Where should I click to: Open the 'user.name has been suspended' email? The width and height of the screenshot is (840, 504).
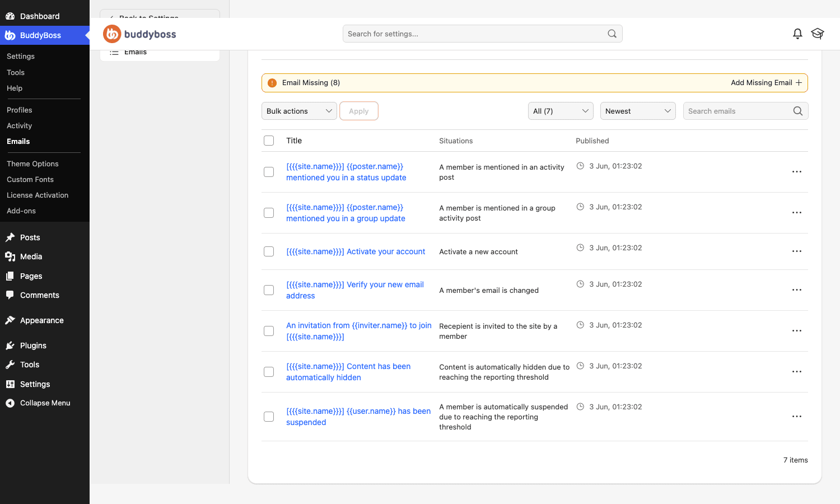(358, 417)
